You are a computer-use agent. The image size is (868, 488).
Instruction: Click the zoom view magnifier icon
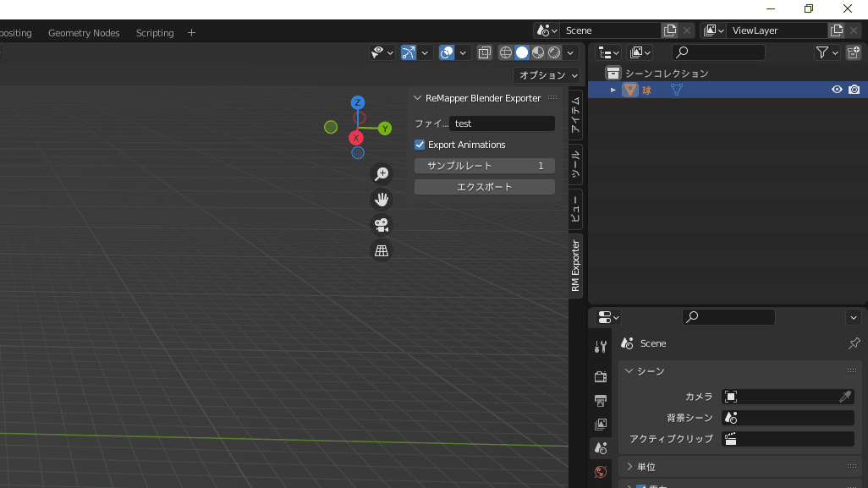pyautogui.click(x=382, y=173)
